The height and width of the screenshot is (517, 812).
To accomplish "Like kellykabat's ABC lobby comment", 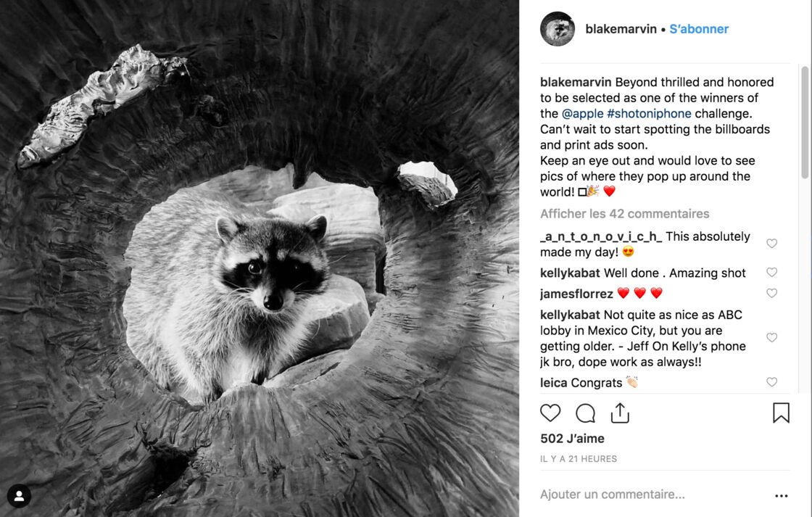I will click(771, 338).
